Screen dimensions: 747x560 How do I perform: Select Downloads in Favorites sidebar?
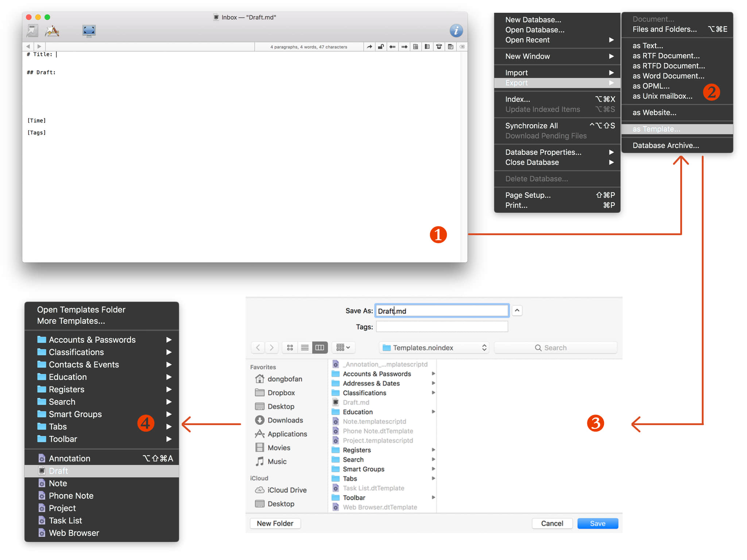285,420
